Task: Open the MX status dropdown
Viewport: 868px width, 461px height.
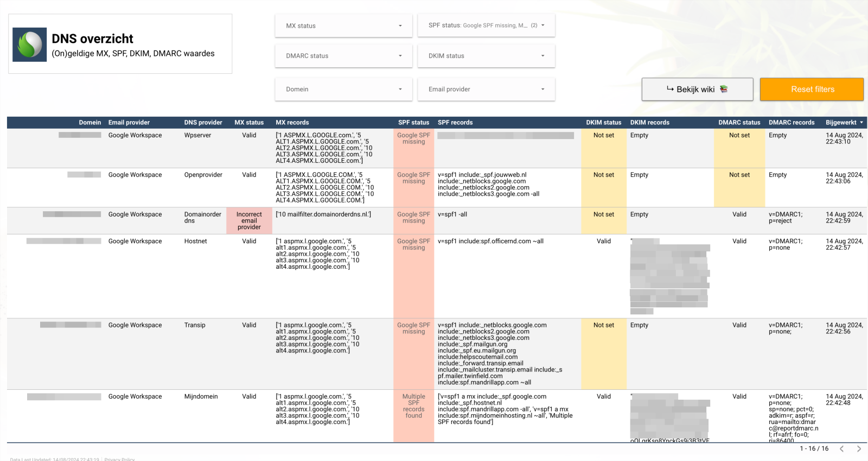Action: (x=344, y=26)
